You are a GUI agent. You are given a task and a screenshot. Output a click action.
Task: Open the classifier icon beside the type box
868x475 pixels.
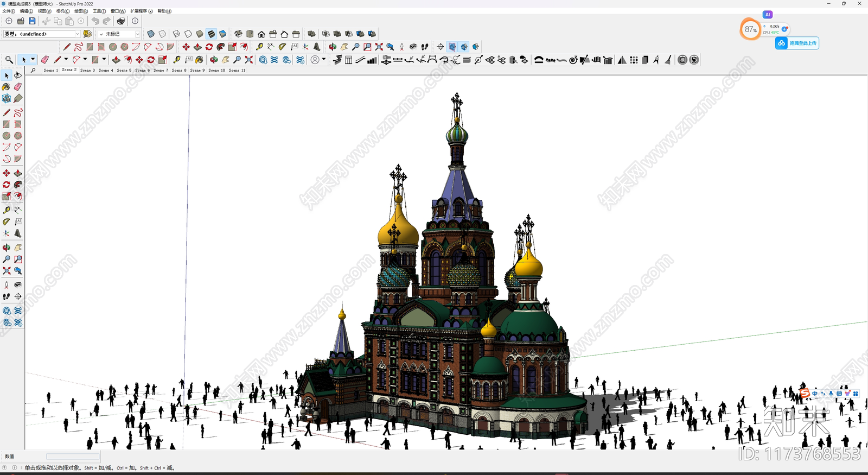[x=87, y=34]
